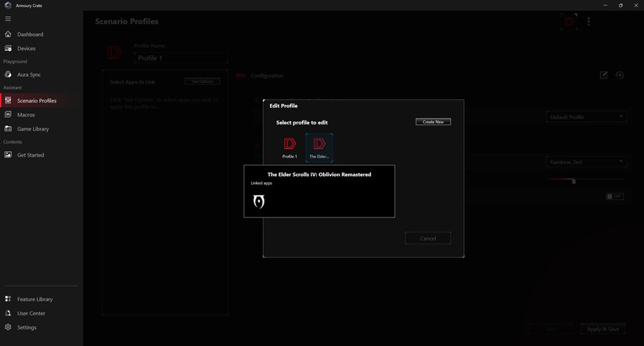Open the three-dot more options menu

[x=588, y=22]
